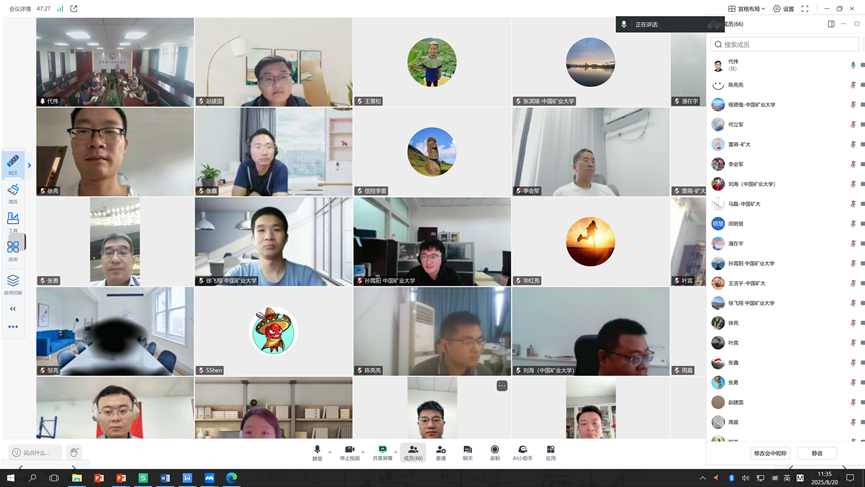This screenshot has height=487, width=865.
Task: Open the 应用 apps icon in bottom toolbar
Action: pos(550,452)
